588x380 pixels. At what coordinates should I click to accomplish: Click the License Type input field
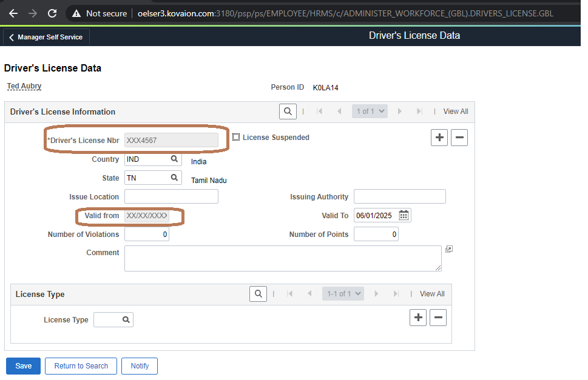click(x=107, y=320)
